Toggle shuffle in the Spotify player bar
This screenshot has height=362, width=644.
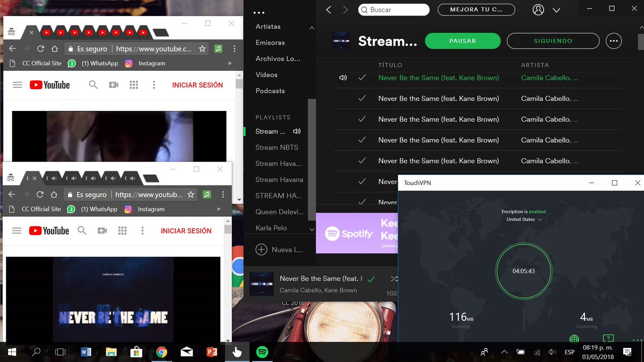394,279
